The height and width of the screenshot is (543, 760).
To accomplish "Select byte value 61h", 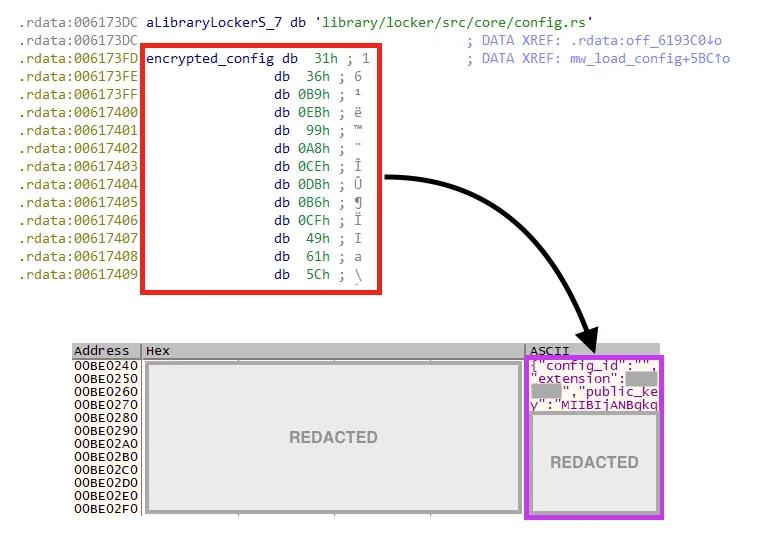I will coord(318,256).
